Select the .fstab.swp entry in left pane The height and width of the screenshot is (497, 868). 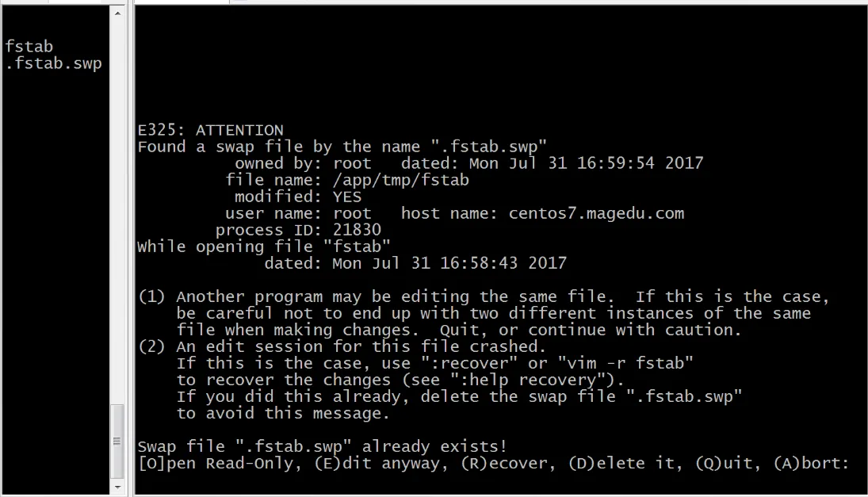click(53, 63)
